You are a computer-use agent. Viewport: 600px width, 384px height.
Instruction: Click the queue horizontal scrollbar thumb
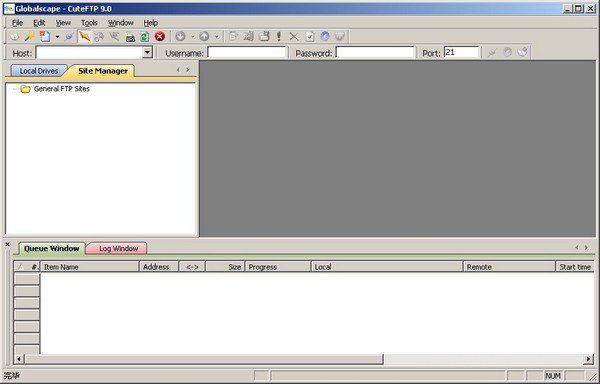point(204,359)
